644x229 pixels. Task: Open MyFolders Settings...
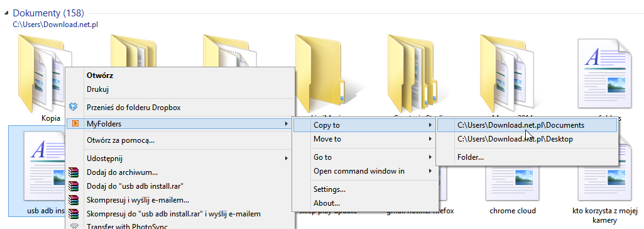[364, 189]
